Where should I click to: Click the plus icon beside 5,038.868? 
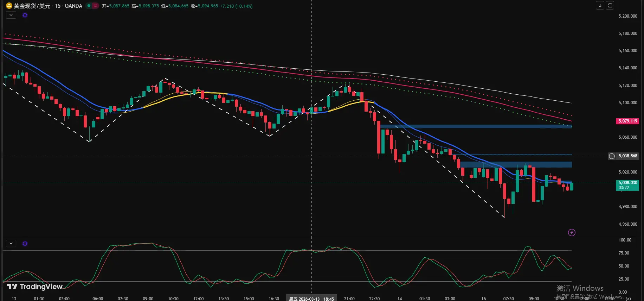click(x=612, y=156)
